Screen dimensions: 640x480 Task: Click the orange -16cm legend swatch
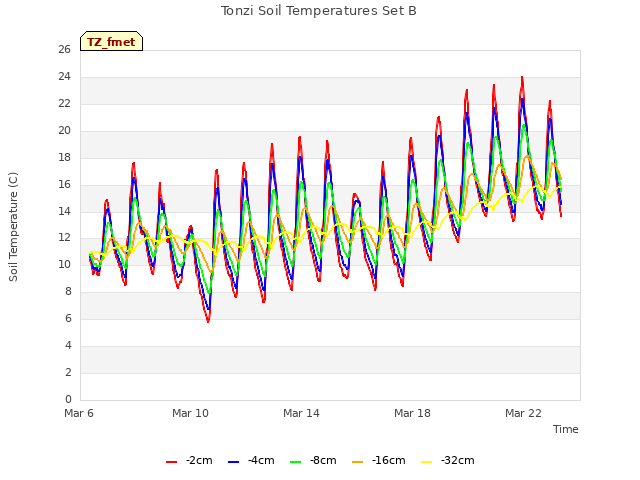pos(358,462)
